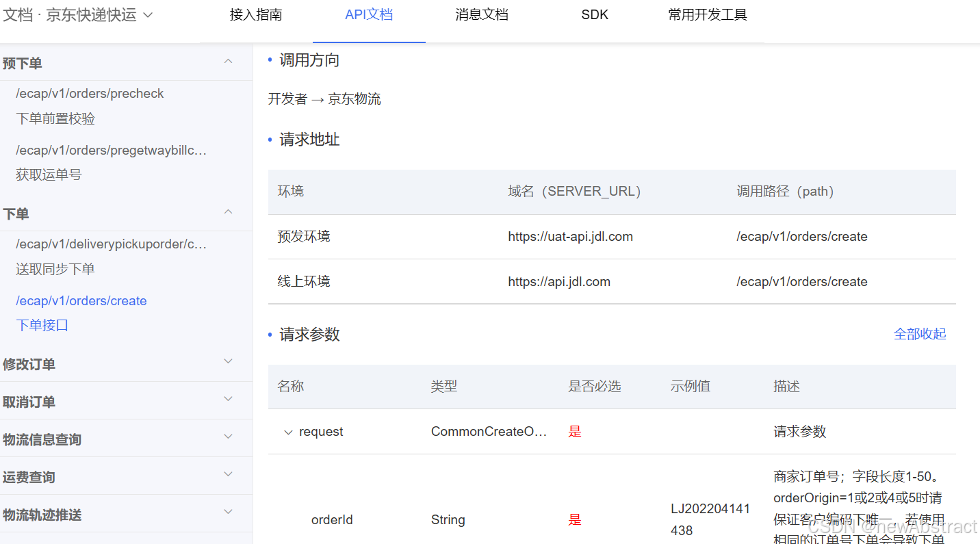Collapse the 预下单 section chevron

(x=229, y=62)
